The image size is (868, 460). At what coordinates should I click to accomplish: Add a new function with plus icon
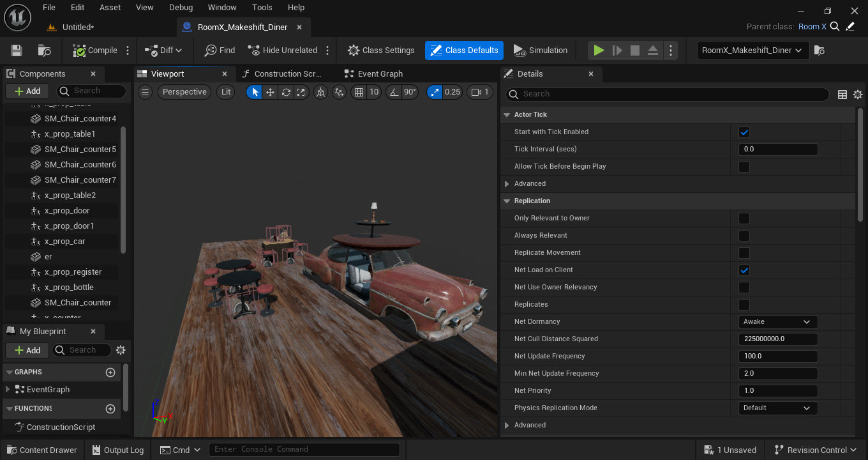[x=110, y=409]
